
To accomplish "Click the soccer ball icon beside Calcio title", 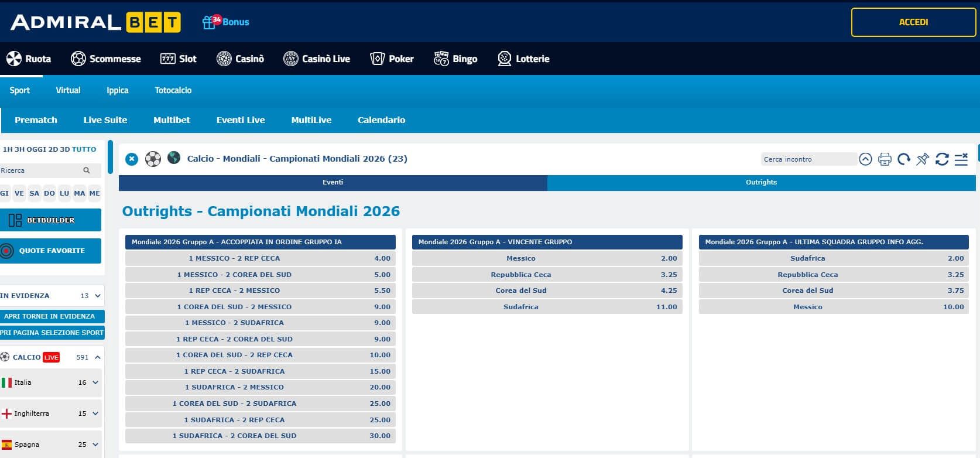I will [x=153, y=159].
